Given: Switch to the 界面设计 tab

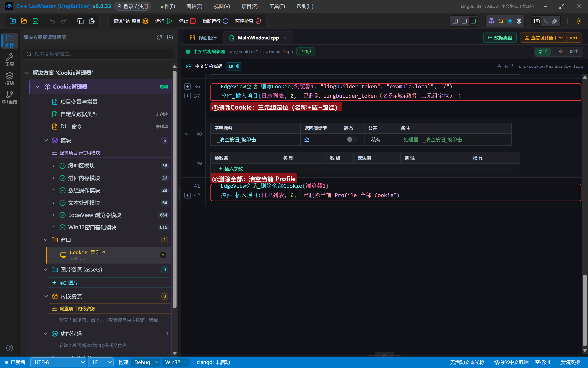Looking at the screenshot, I should coord(203,38).
